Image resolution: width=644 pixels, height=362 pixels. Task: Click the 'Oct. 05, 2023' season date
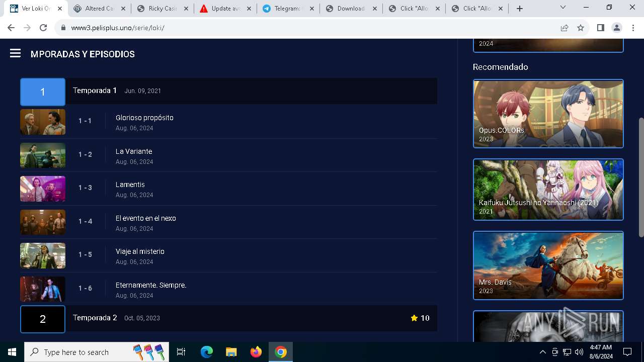click(x=142, y=318)
